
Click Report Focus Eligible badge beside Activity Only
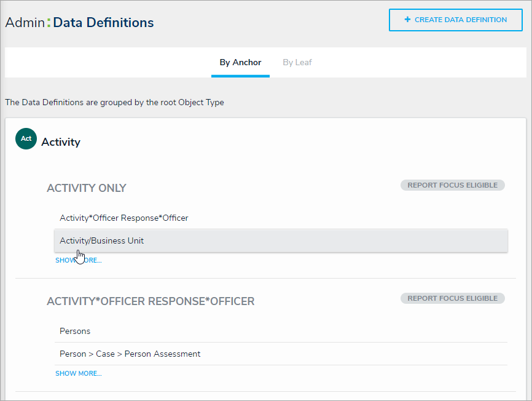[452, 185]
